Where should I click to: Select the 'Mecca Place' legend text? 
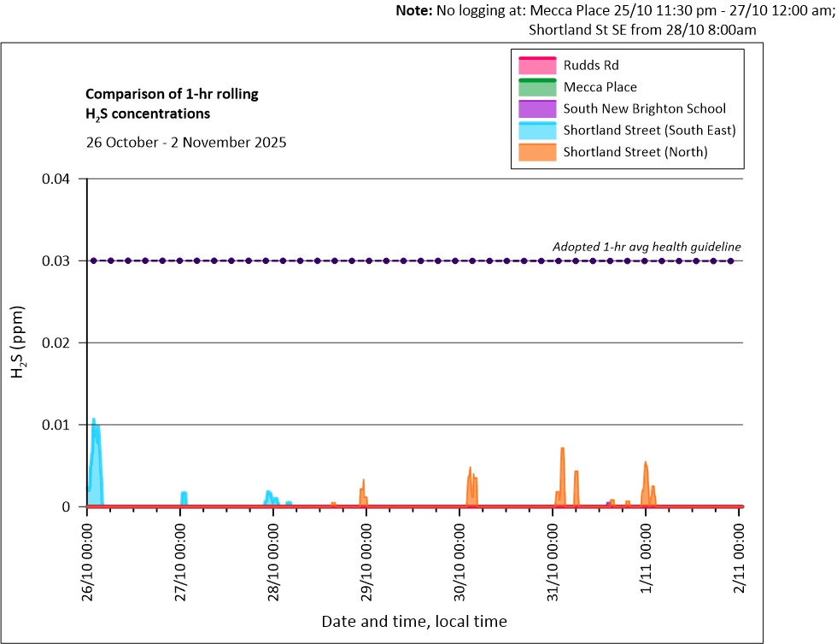[600, 87]
